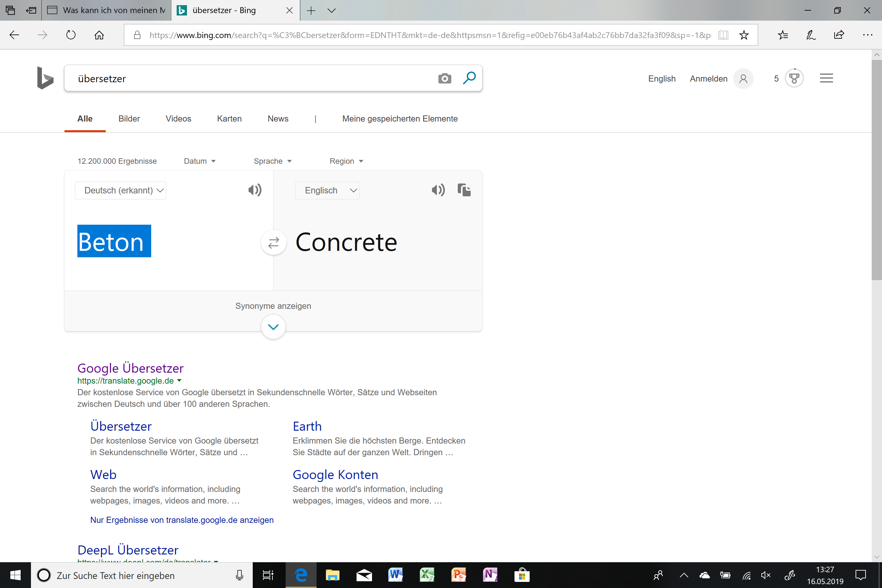Swap translation languages
This screenshot has width=882, height=588.
click(x=273, y=243)
